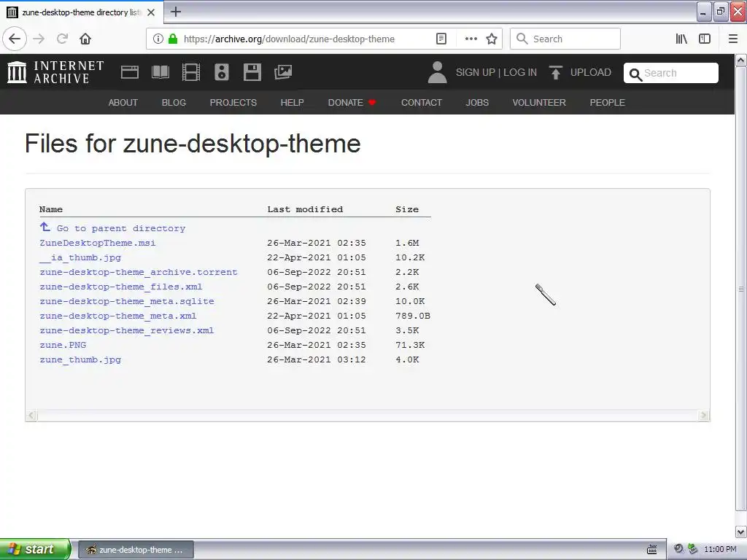
Task: Click the page scrollbar up arrow
Action: coord(741,60)
